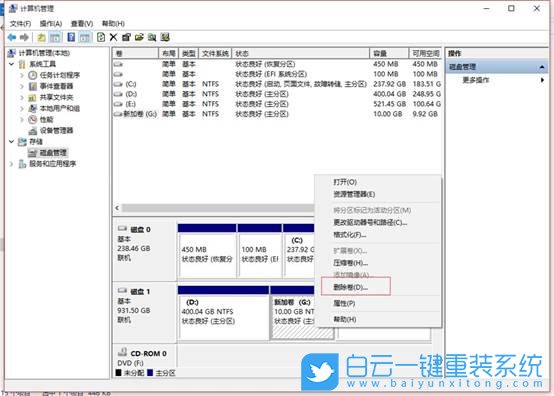Click the last toolbar icon after Explore

click(165, 37)
